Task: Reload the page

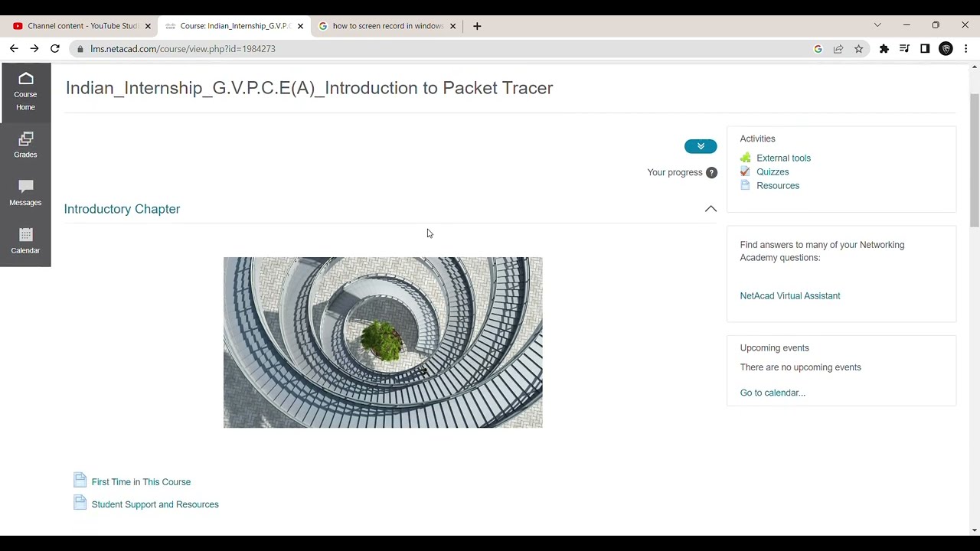Action: click(x=55, y=49)
